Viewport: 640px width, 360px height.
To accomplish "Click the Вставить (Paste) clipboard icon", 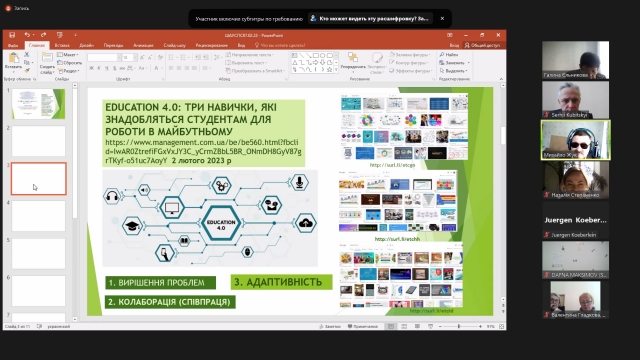I will click(x=13, y=58).
